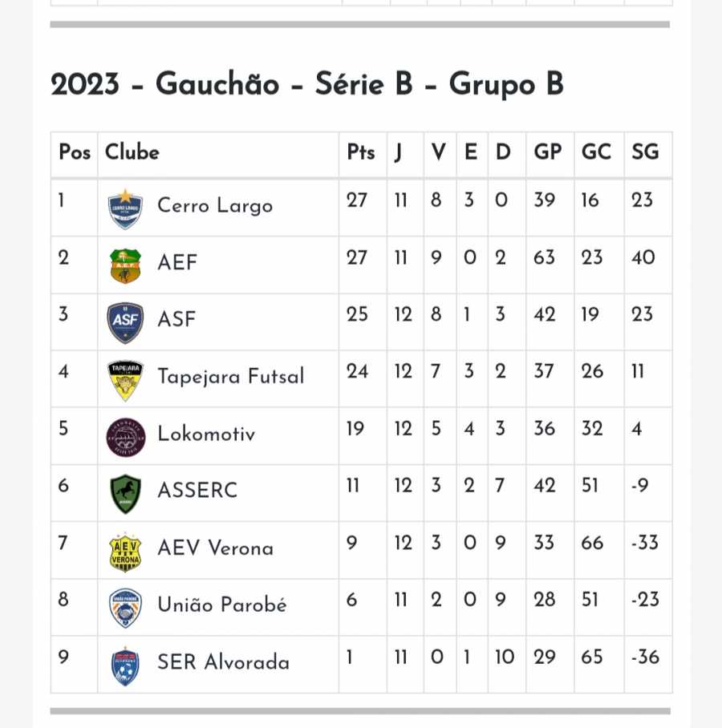Open the Tapejara Futsal team link
Viewport: 722px width, 728px height.
click(231, 377)
